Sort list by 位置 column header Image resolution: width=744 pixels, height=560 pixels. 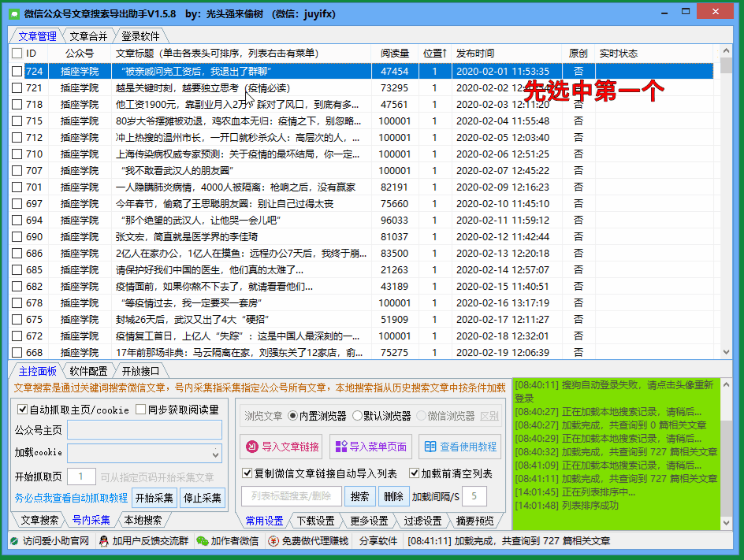pyautogui.click(x=434, y=53)
